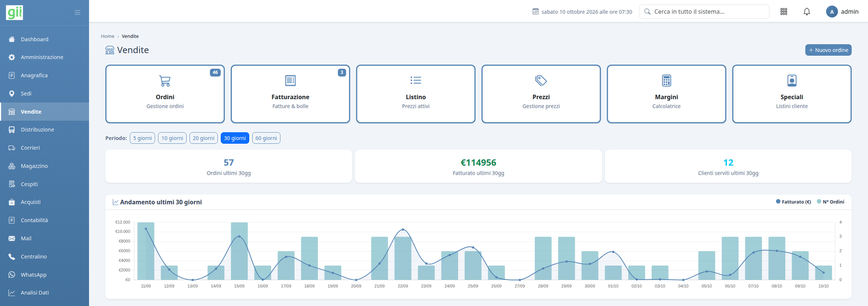Click the €114956 Fatturato value
Viewport: 868px width, 306px height.
[x=478, y=162]
